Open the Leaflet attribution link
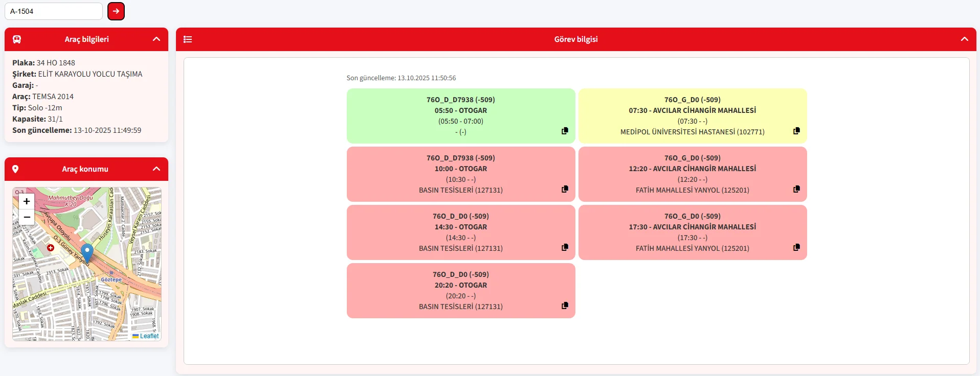The width and height of the screenshot is (980, 376). click(149, 336)
